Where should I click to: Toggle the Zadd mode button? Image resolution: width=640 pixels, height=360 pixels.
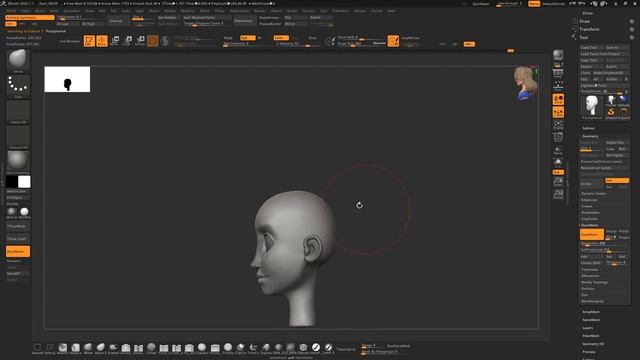[x=281, y=38]
